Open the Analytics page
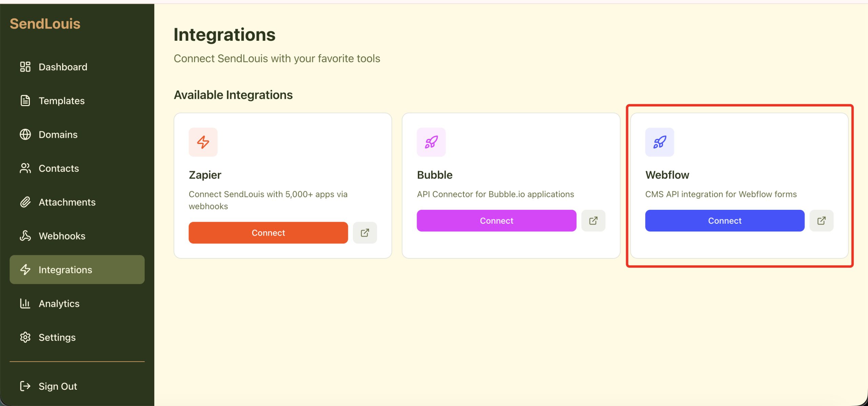Viewport: 868px width, 406px height. coord(59,303)
